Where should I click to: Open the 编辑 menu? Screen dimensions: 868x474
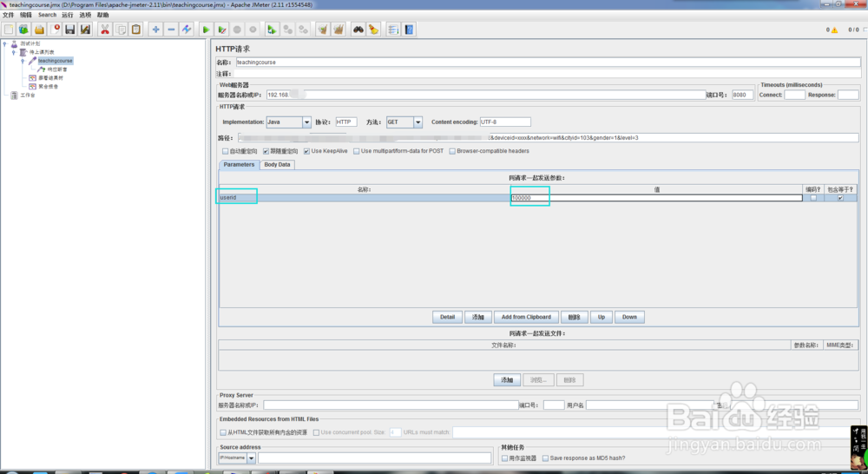26,15
